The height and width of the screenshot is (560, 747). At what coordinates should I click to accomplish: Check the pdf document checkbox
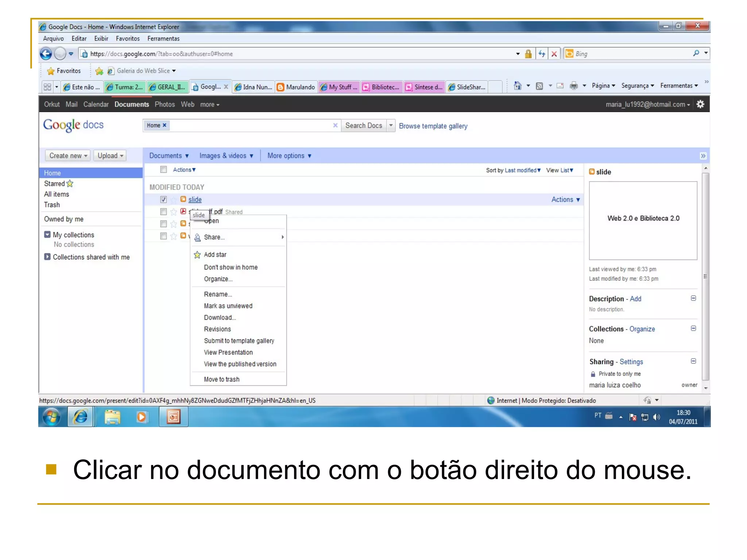163,212
